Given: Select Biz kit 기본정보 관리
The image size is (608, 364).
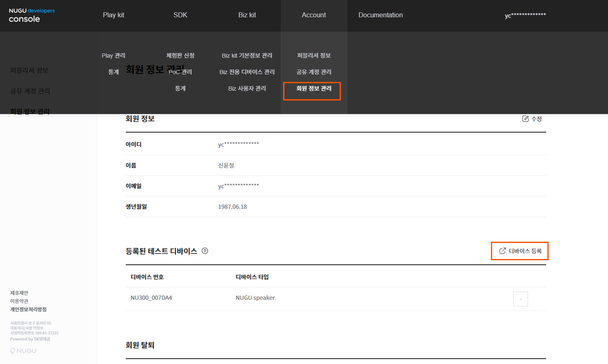Looking at the screenshot, I should click(x=247, y=56).
